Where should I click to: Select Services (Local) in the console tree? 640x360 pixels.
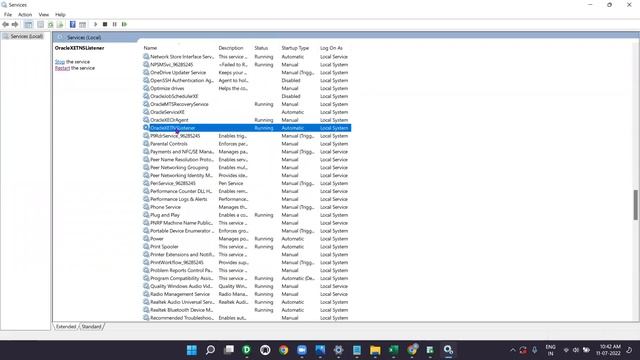(x=27, y=36)
